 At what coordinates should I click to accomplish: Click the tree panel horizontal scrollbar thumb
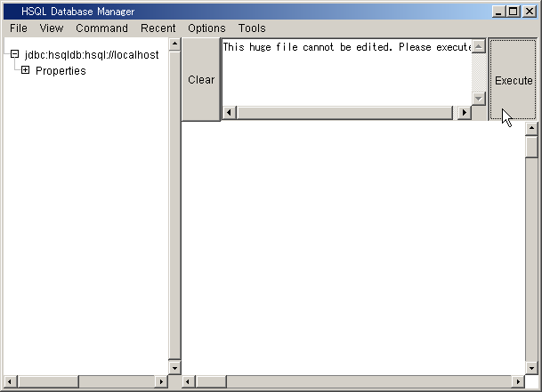[47, 381]
